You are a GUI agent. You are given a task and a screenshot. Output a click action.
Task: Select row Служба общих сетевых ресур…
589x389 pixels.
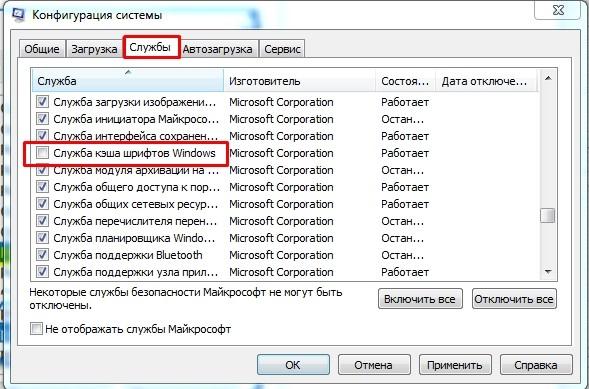[x=285, y=204]
